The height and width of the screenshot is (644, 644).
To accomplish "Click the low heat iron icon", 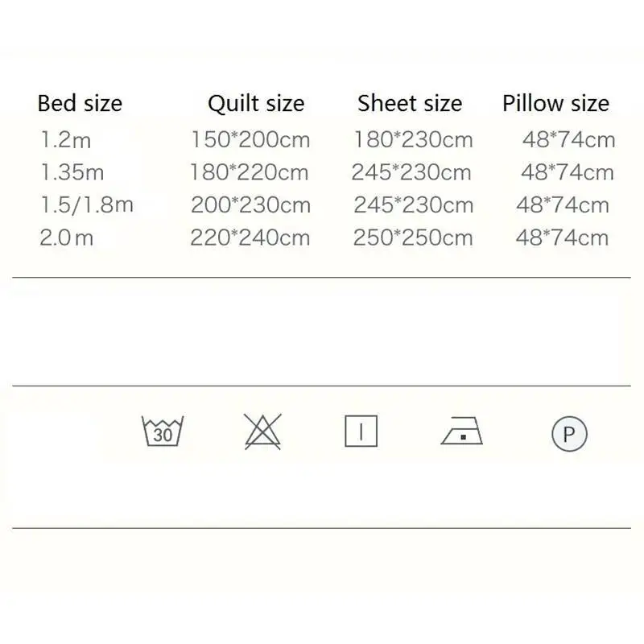I will (462, 431).
